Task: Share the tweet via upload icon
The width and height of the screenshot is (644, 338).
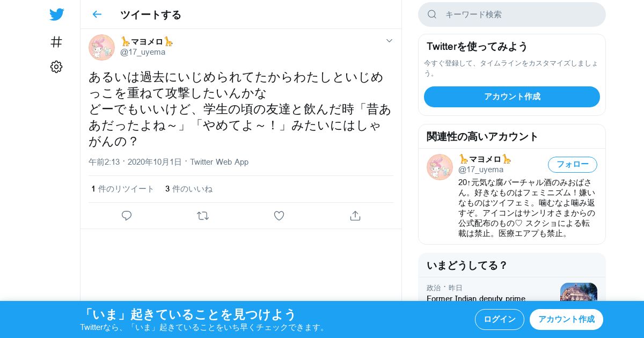Action: coord(355,216)
